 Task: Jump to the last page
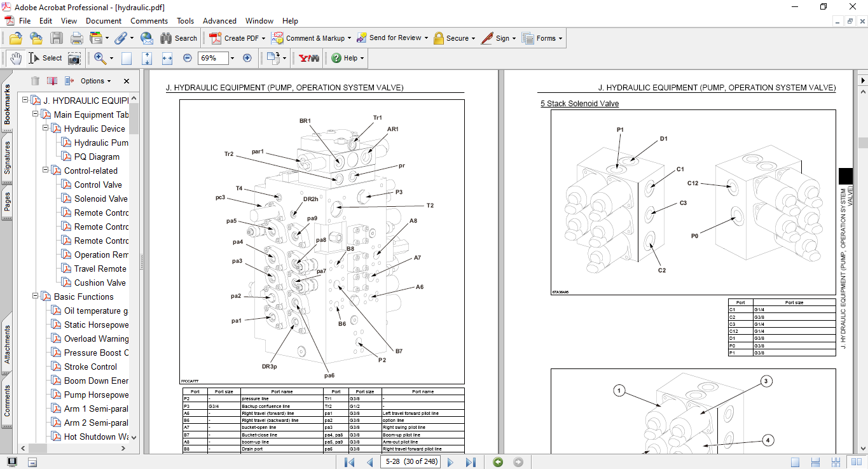[471, 462]
